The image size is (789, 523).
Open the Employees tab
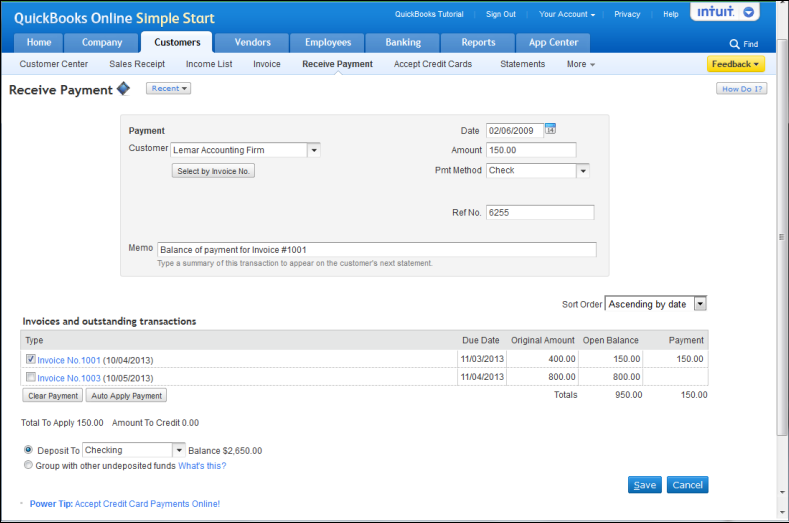click(328, 43)
